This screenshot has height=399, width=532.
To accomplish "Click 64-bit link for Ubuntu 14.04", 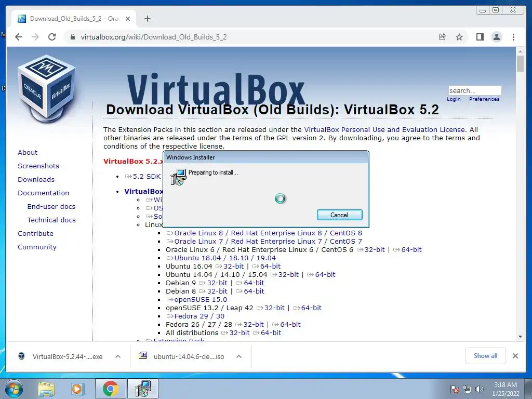I will 321,274.
